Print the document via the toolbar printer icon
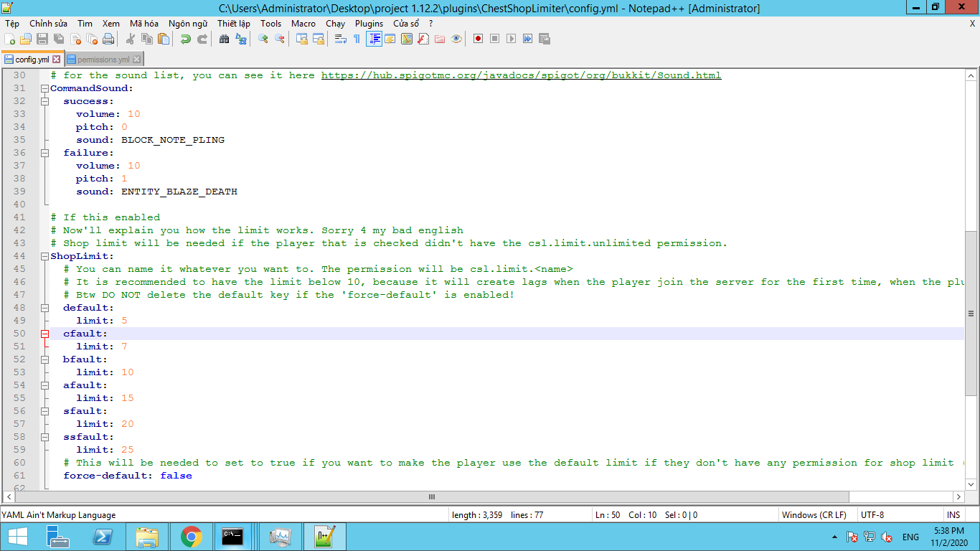The image size is (980, 551). tap(108, 39)
